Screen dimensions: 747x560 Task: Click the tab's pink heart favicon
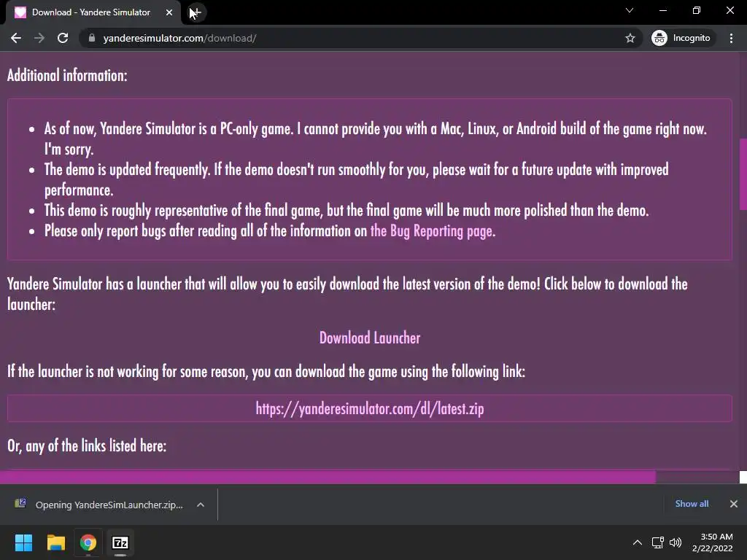pos(20,12)
